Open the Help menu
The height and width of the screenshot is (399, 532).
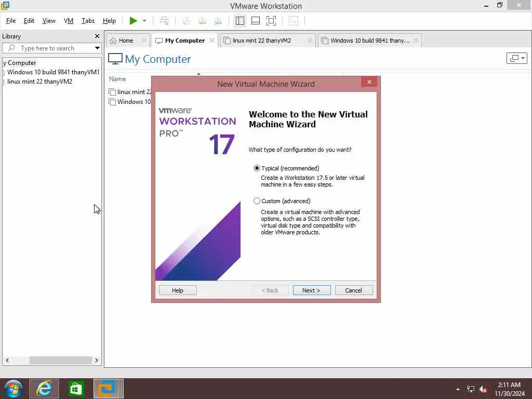[109, 21]
